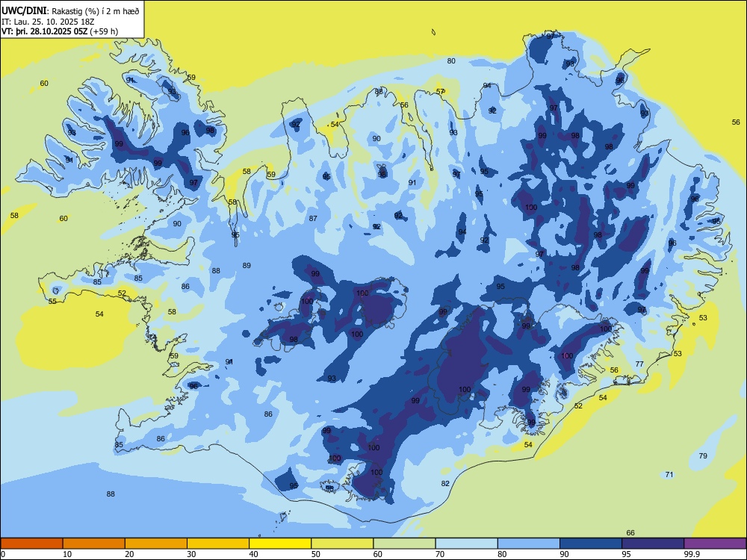Click the legend scale label '0'

[x=3, y=554]
